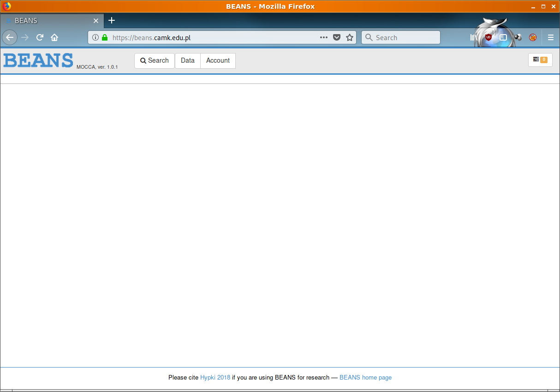Click the green padlock site security icon

105,37
